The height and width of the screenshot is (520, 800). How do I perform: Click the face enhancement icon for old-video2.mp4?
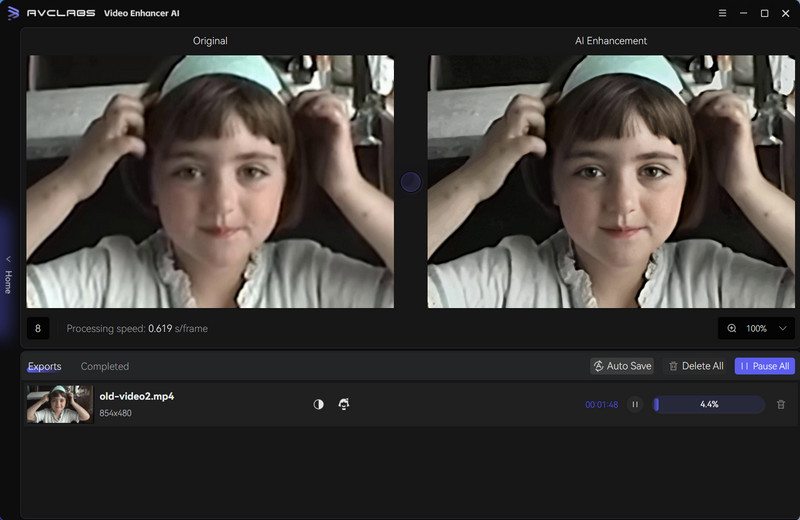click(344, 404)
